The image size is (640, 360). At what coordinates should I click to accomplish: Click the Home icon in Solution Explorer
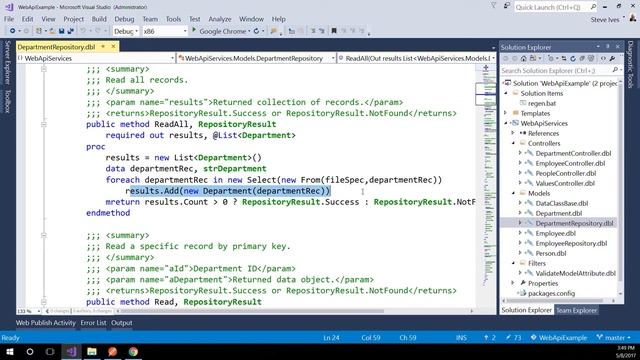(x=523, y=59)
